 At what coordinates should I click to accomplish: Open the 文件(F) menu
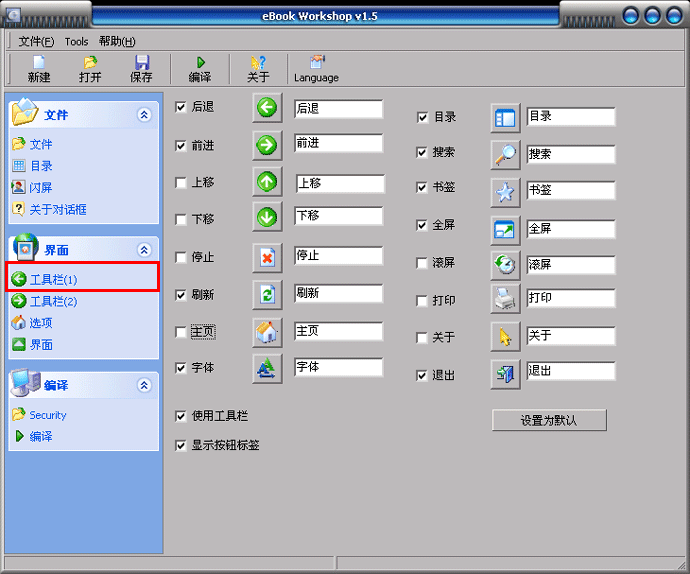click(36, 42)
